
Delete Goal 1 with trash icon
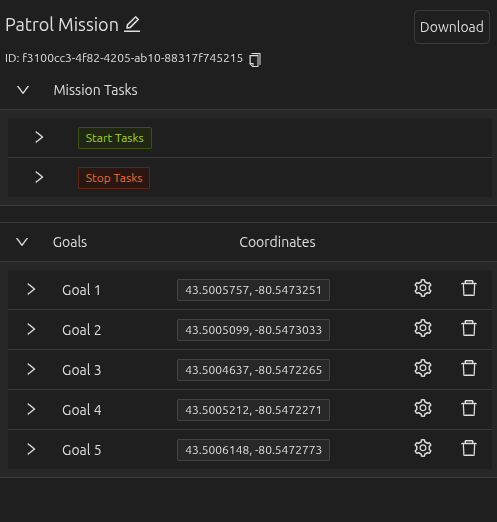tap(469, 288)
